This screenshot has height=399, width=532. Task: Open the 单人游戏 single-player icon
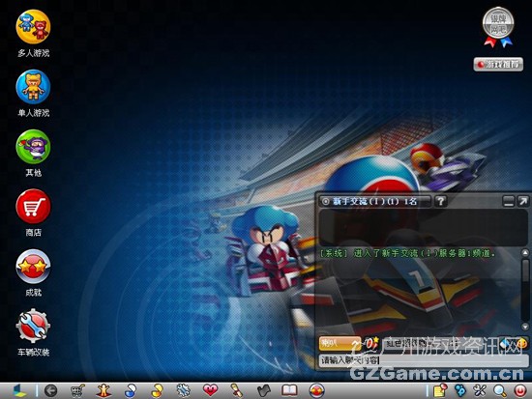(33, 87)
